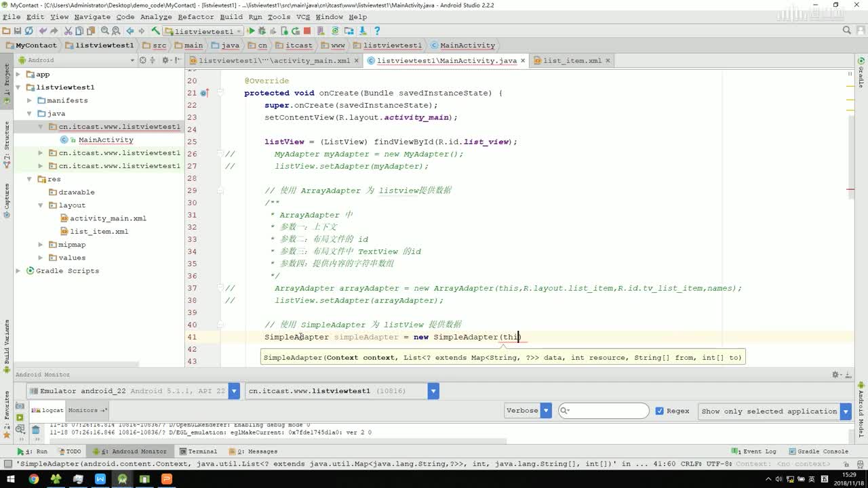
Task: Switch to the Monitors tab
Action: point(87,410)
